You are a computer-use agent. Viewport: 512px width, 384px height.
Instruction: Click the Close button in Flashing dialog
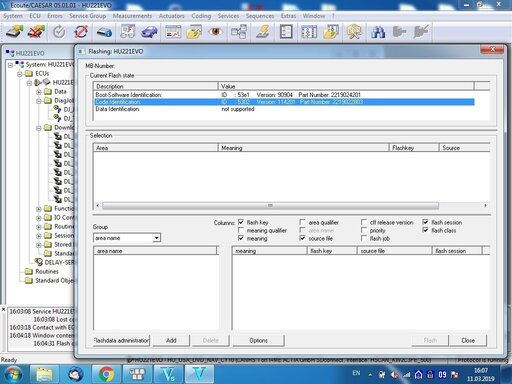tap(468, 340)
